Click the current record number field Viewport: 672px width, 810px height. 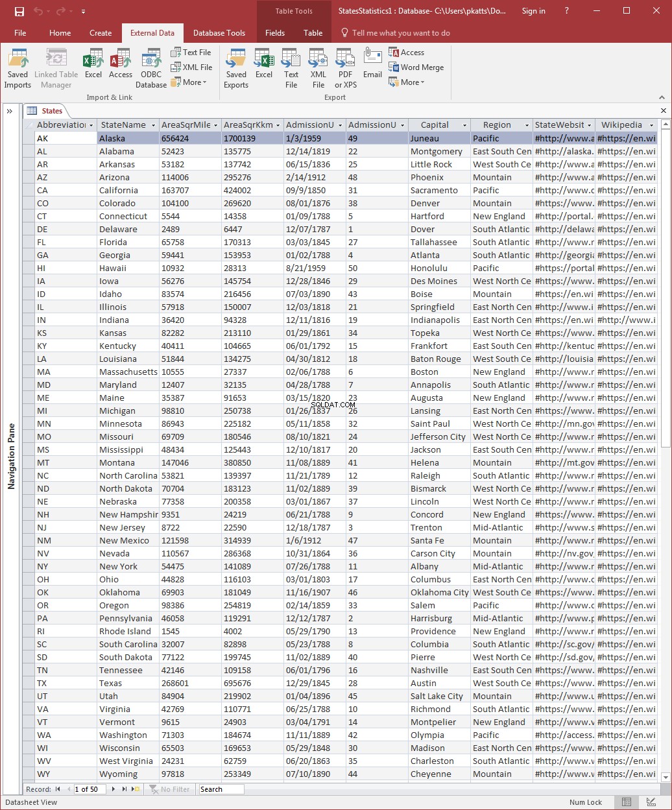point(90,789)
